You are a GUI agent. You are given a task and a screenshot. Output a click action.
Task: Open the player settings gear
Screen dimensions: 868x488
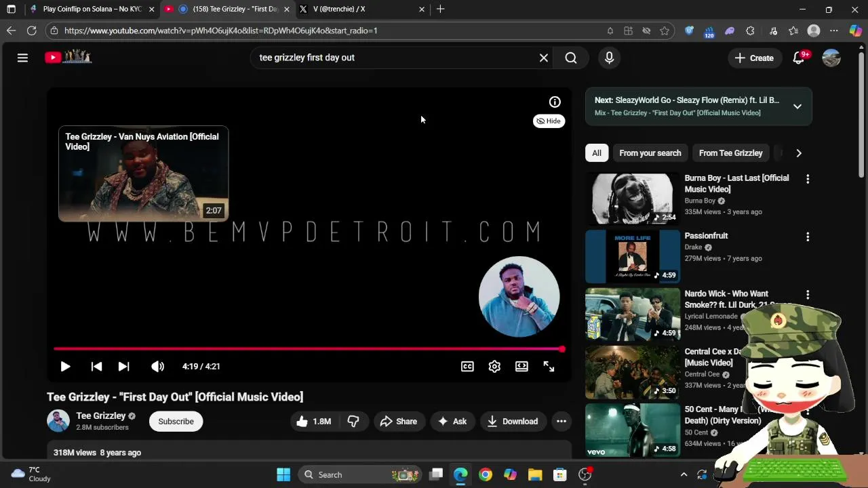[x=494, y=366]
